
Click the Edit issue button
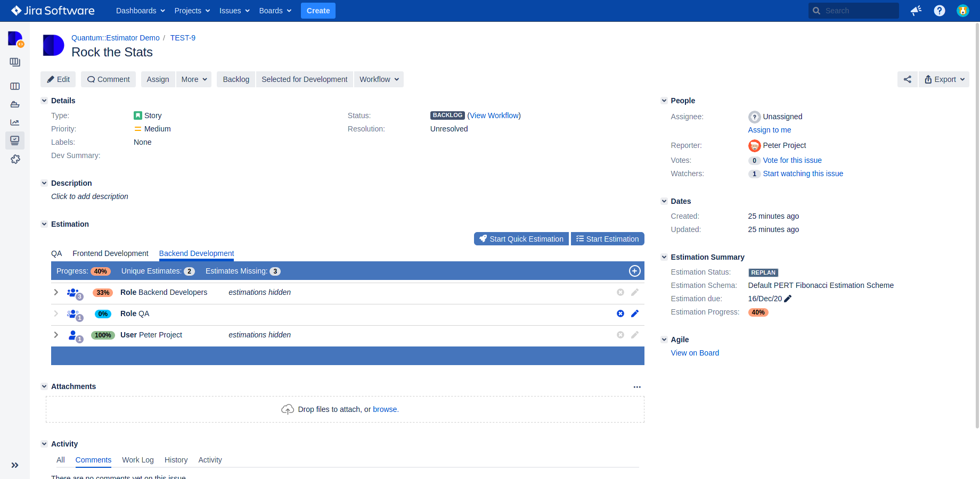pyautogui.click(x=58, y=79)
